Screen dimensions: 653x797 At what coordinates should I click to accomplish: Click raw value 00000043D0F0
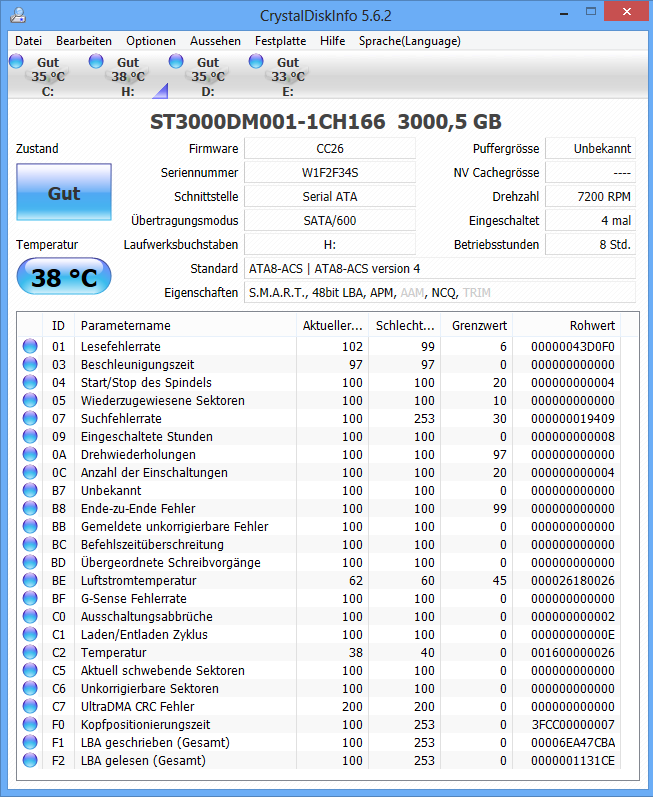tap(573, 347)
